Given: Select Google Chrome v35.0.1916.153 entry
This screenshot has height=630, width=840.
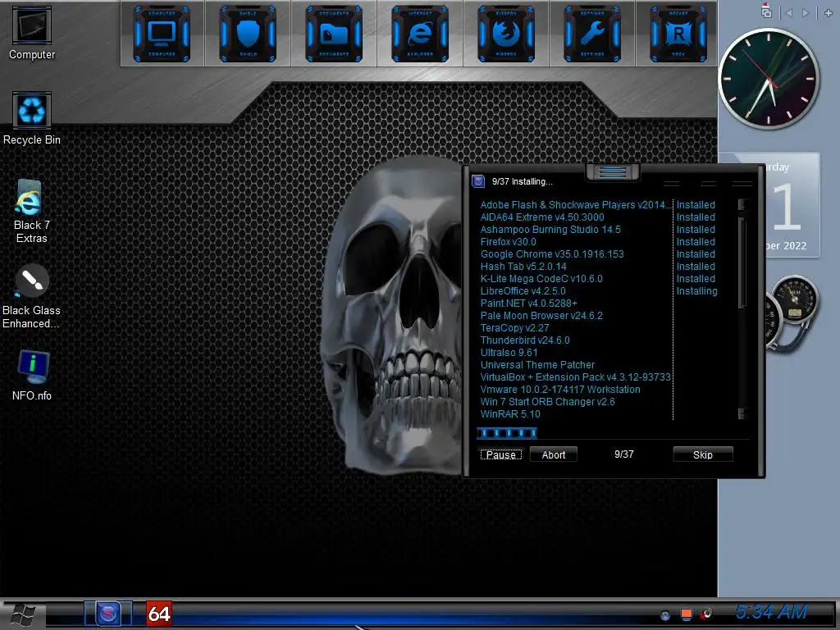Looking at the screenshot, I should pos(552,254).
